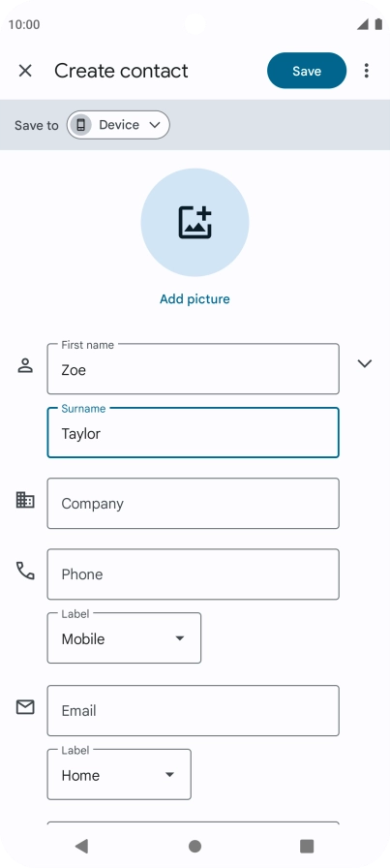This screenshot has width=390, height=868.
Task: Open the Home email label dropdown
Action: 119,775
